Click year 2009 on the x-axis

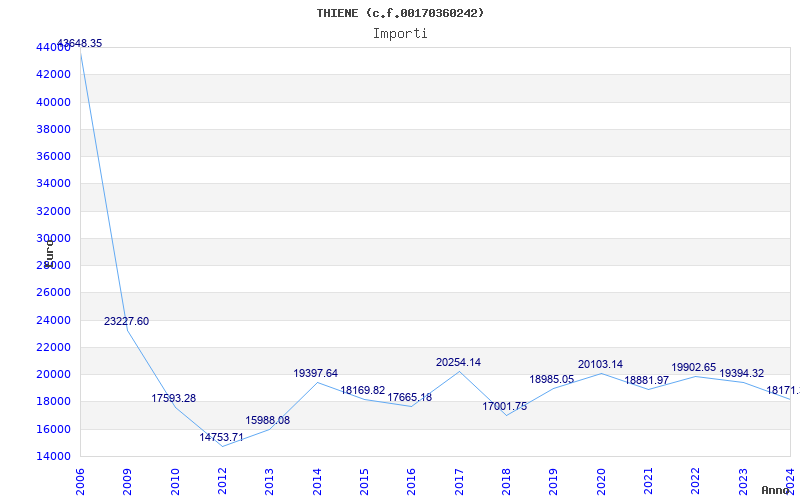tap(128, 481)
